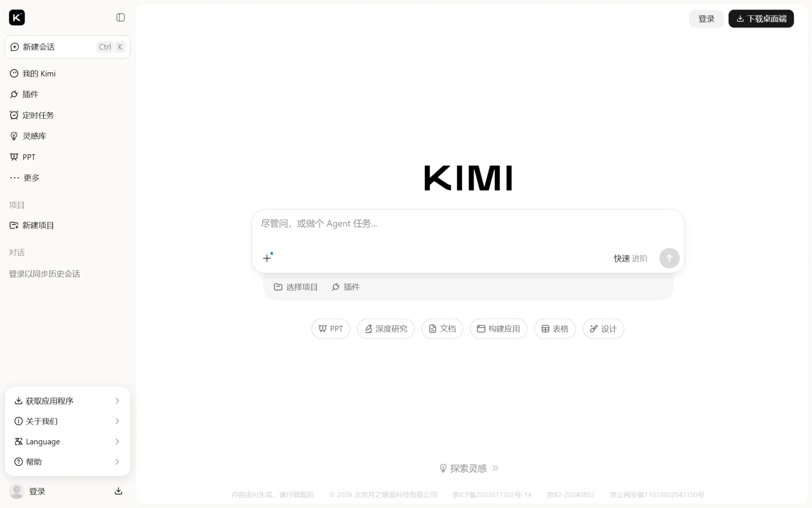The image size is (812, 508).
Task: Select the PPT quick action chip
Action: coord(331,329)
